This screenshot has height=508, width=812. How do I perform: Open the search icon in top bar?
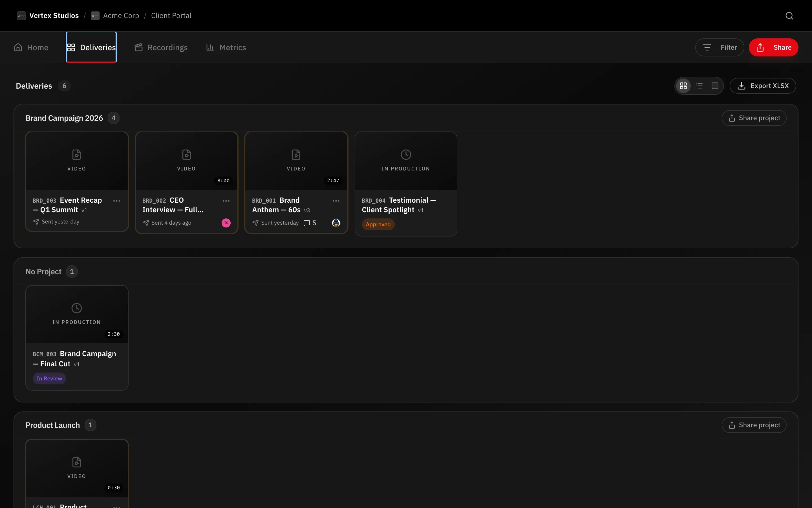click(x=789, y=16)
